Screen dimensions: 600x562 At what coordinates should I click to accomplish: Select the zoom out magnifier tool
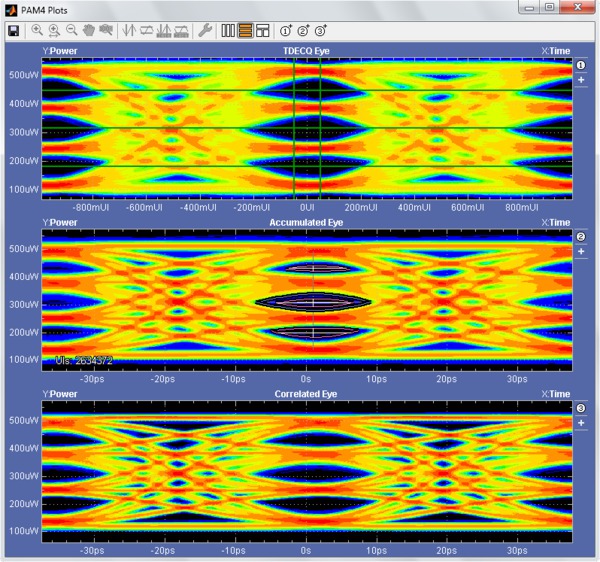click(x=72, y=30)
